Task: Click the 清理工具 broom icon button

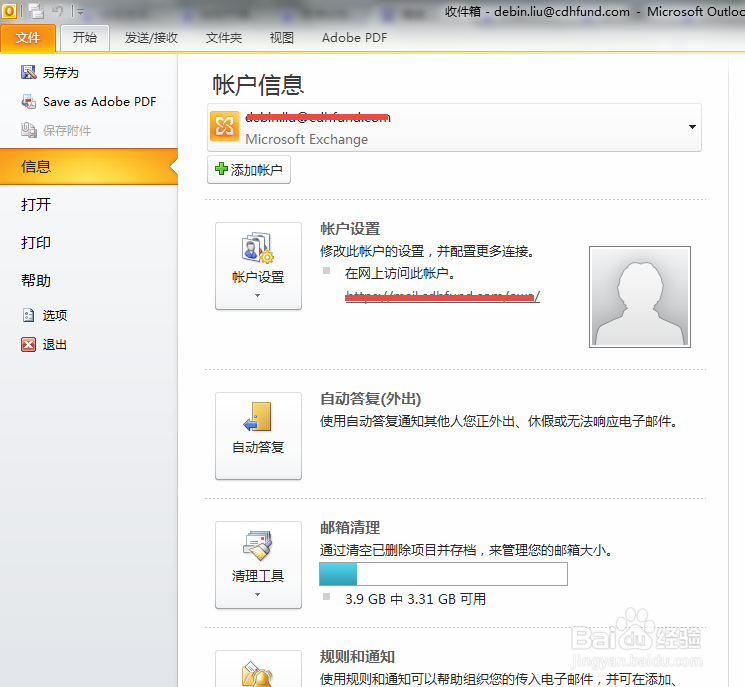Action: tap(258, 565)
